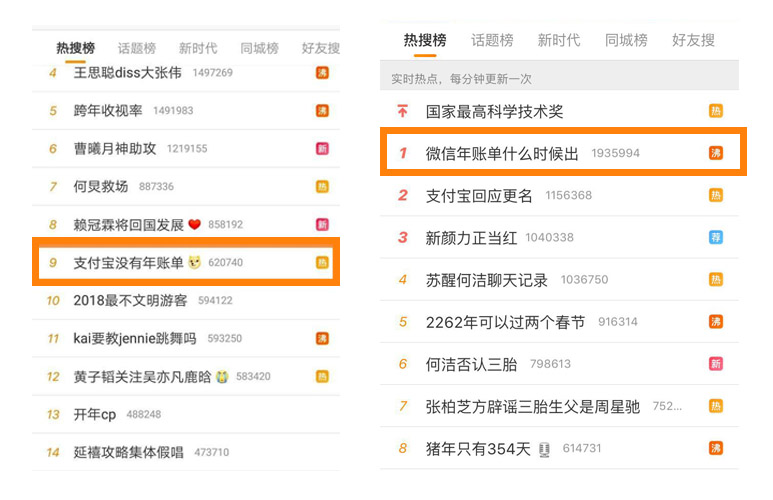Open the 同城榜 tab in the right list
This screenshot has width=773, height=500.
(x=626, y=40)
